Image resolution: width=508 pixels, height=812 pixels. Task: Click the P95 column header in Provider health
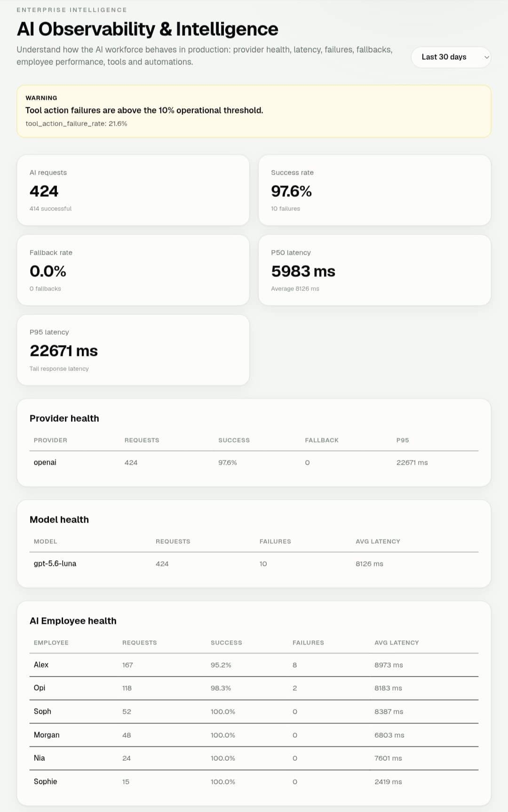click(403, 440)
